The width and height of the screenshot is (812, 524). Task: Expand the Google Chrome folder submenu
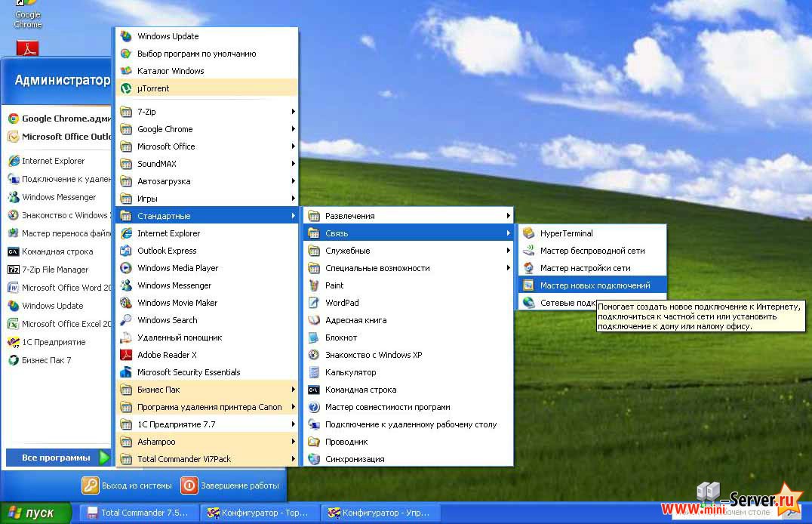click(x=207, y=129)
